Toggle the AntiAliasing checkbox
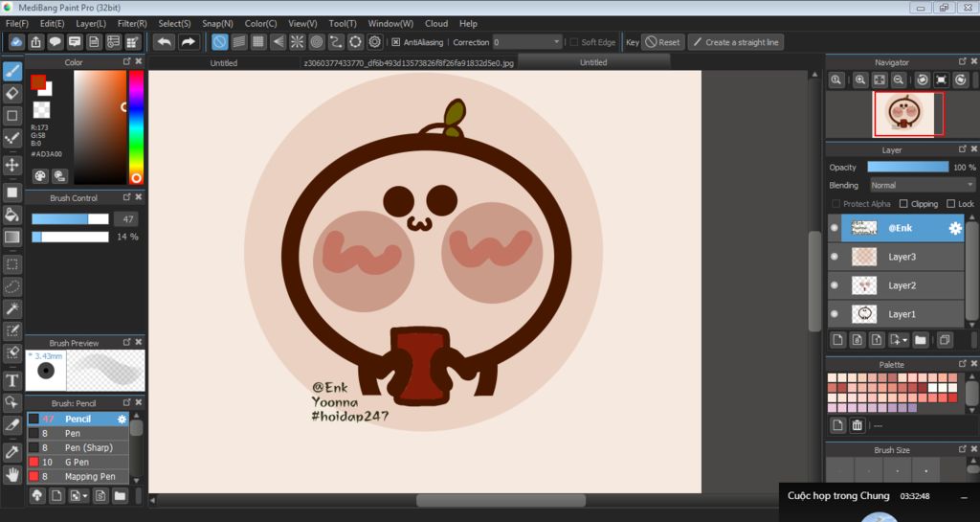The height and width of the screenshot is (522, 980). pyautogui.click(x=395, y=42)
